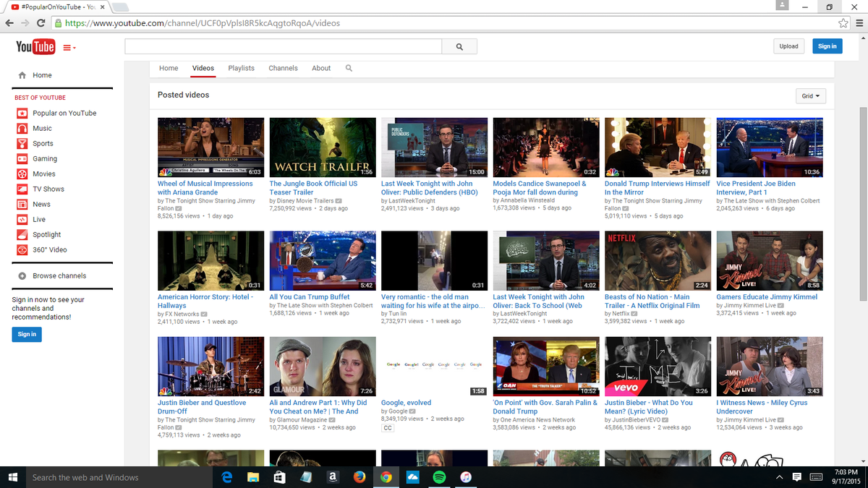Show hidden system tray icons chevron
Image resolution: width=868 pixels, height=488 pixels.
780,477
